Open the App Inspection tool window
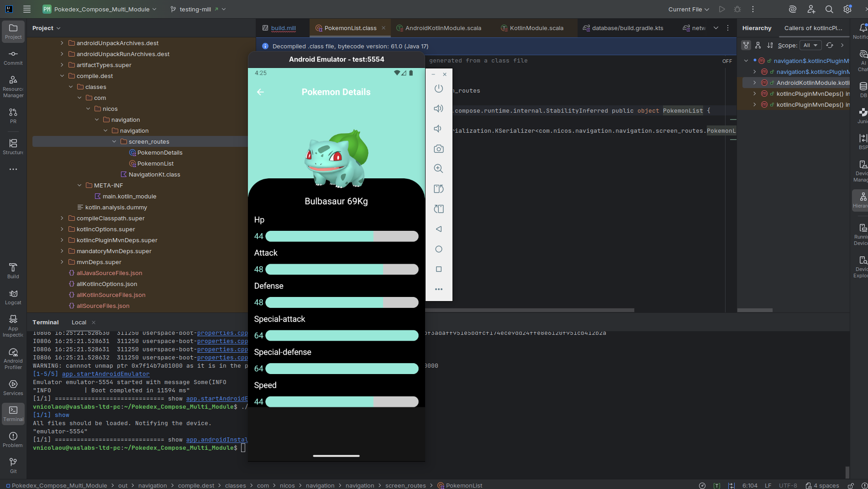868x489 pixels. point(13,326)
